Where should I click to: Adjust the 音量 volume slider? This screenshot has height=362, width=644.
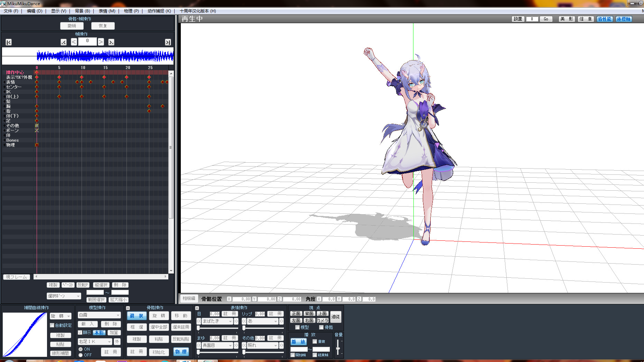[x=338, y=347]
